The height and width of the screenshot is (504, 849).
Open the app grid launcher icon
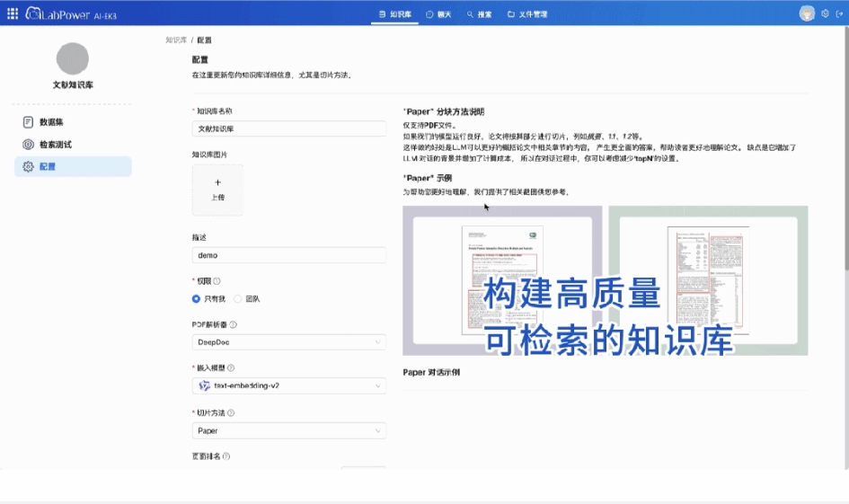13,14
